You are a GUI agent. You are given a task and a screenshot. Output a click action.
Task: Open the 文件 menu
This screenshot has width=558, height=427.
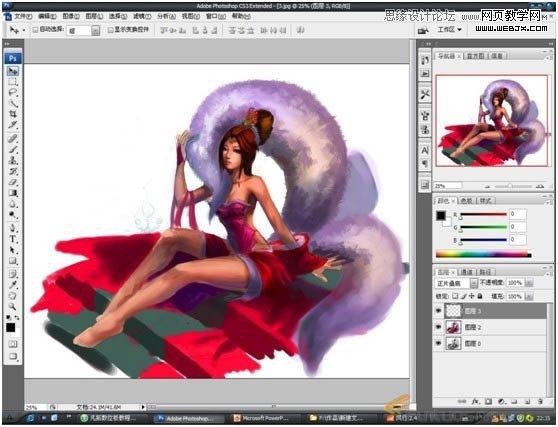[23, 16]
